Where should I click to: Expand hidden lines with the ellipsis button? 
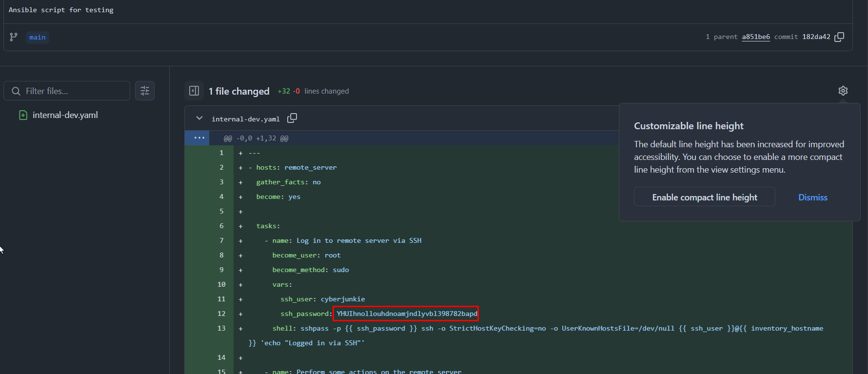coord(199,138)
